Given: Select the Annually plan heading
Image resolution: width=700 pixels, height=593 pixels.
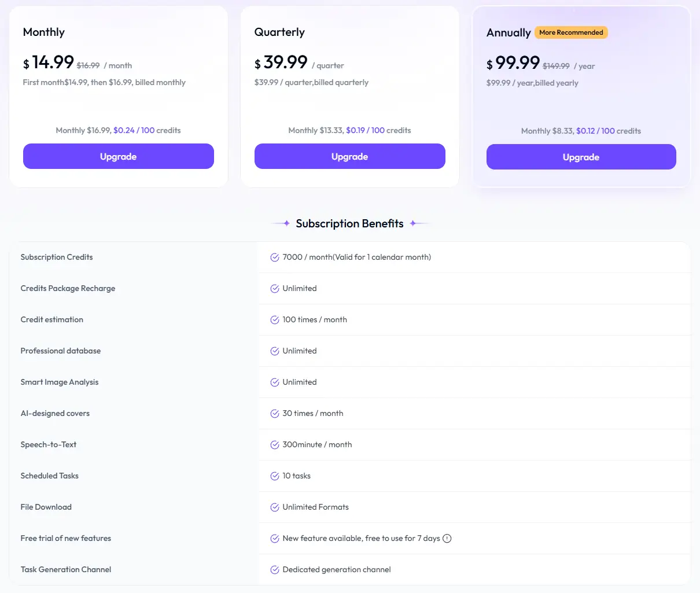Looking at the screenshot, I should tap(509, 33).
